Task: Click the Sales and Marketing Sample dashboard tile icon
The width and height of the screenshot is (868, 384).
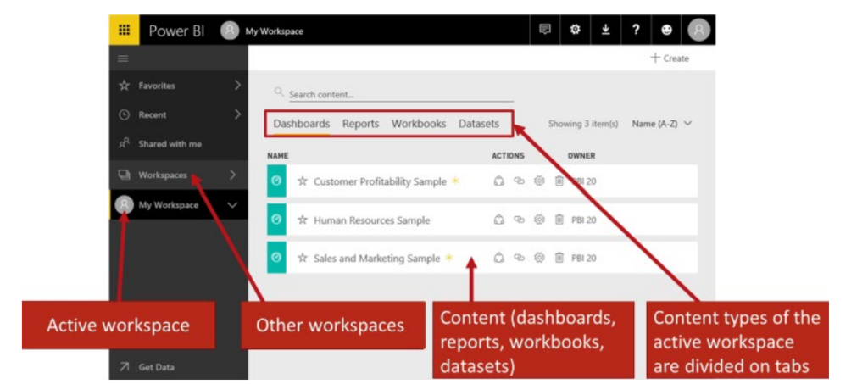Action: point(277,258)
